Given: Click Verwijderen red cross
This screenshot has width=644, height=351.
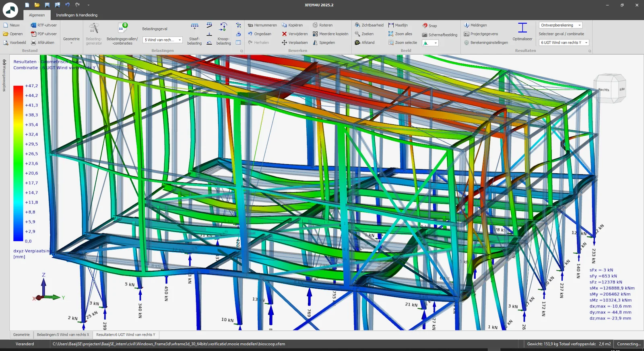Looking at the screenshot, I should [295, 34].
